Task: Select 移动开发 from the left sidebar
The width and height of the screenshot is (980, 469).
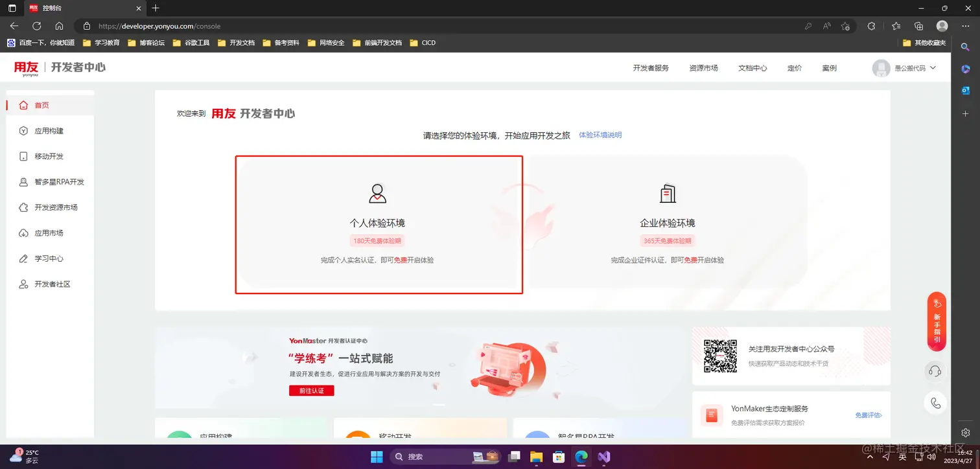Action: (x=49, y=156)
